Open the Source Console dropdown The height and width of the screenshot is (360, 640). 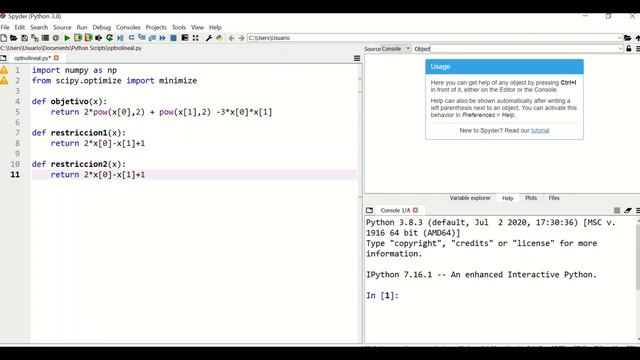(396, 49)
